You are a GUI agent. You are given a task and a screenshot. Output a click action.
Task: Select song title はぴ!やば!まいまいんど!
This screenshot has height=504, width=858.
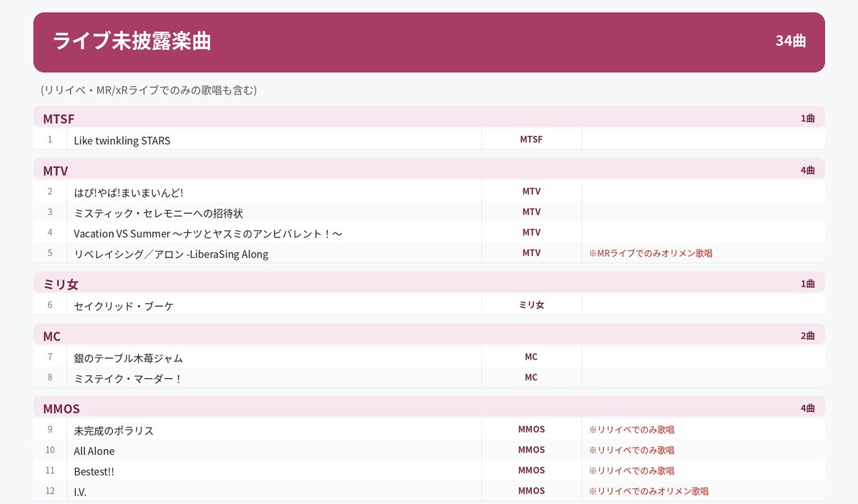[129, 192]
